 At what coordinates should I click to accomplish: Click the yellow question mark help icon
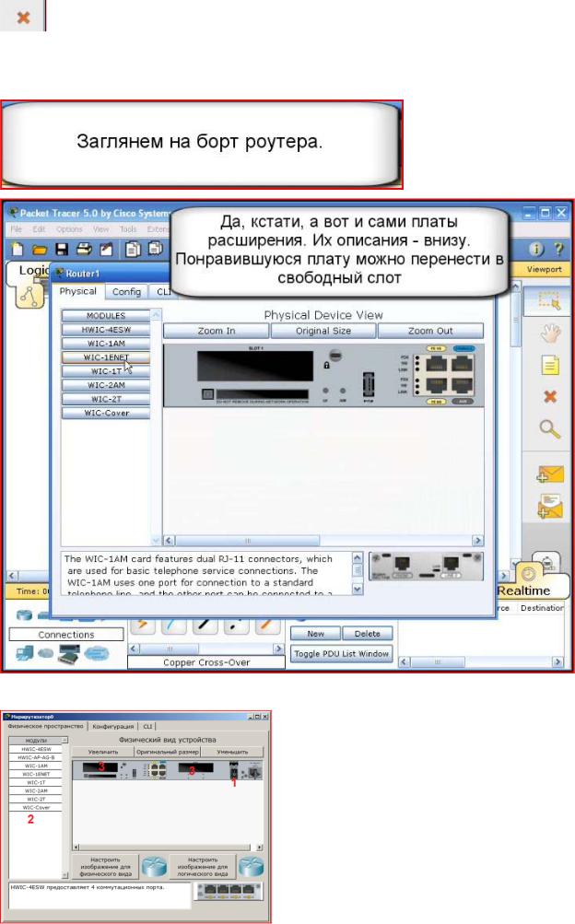558,249
